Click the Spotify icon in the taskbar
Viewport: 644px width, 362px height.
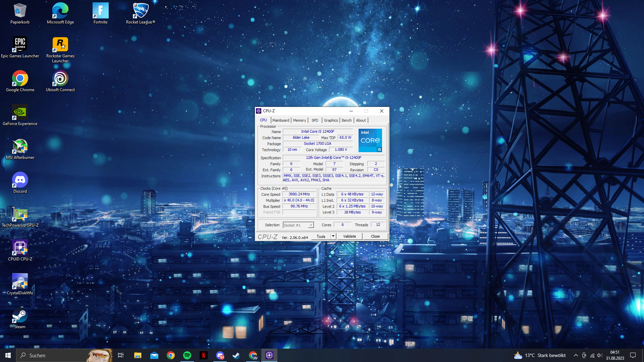tap(187, 355)
